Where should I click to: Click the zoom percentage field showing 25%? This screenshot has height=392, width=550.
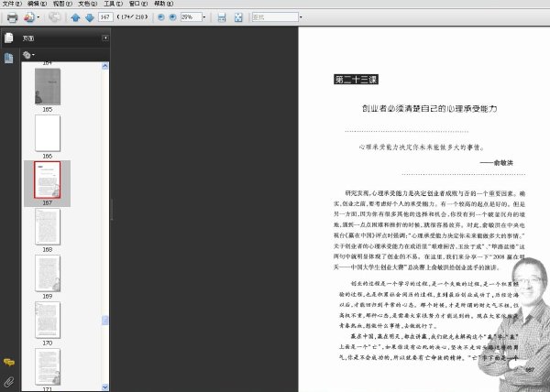click(192, 16)
